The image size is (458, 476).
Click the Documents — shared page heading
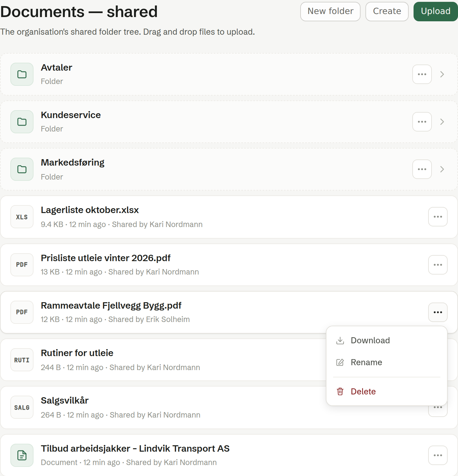(79, 12)
